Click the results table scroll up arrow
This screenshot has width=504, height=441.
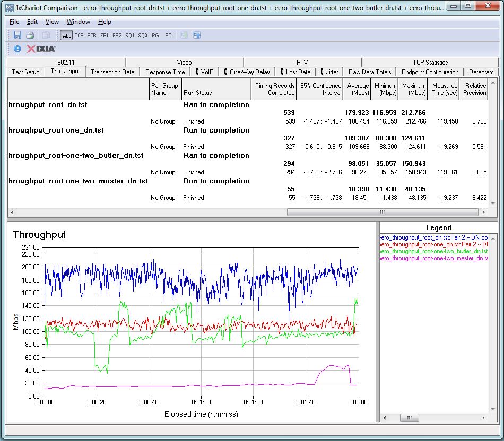pos(493,83)
